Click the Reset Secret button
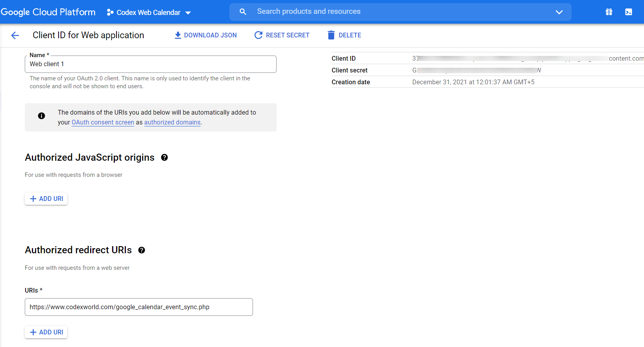The image size is (644, 347). [x=282, y=35]
